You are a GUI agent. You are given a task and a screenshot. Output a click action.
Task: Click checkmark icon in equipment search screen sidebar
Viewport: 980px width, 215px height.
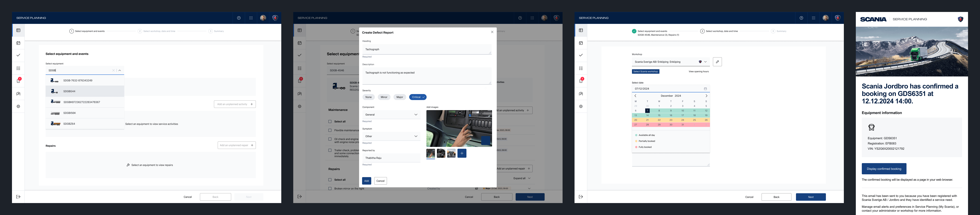(x=18, y=55)
